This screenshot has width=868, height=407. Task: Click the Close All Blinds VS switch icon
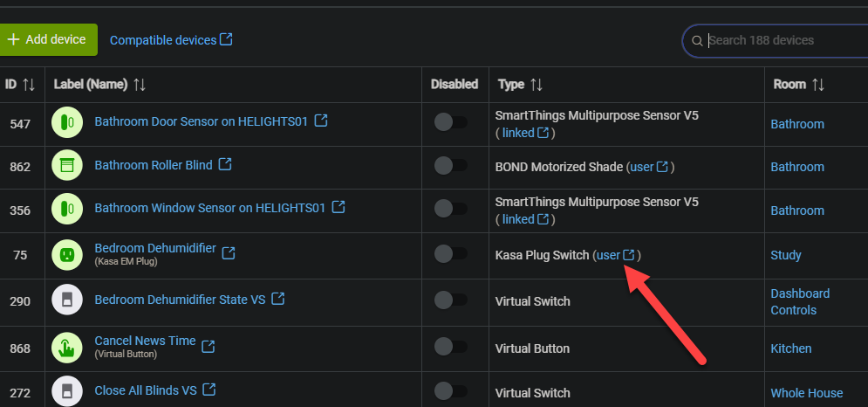click(67, 391)
